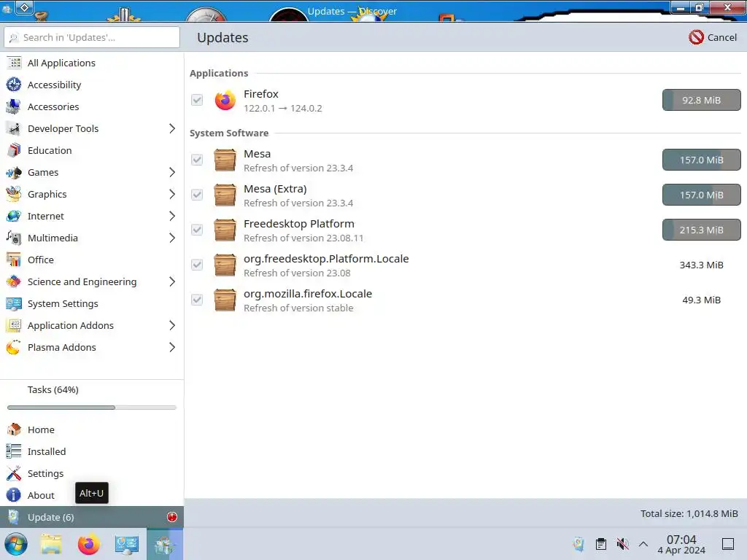Image resolution: width=747 pixels, height=560 pixels.
Task: Uncheck the org.mozilla.firefox.Locale checkbox
Action: tap(197, 300)
